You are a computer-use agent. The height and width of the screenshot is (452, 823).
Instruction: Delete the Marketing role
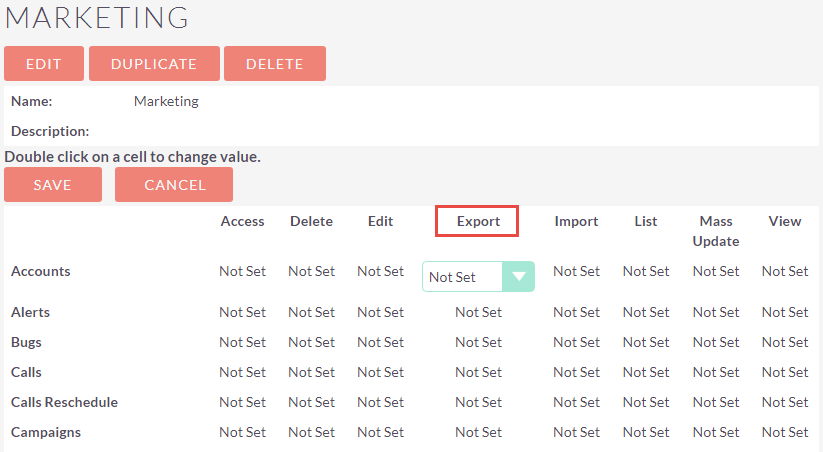[x=275, y=64]
